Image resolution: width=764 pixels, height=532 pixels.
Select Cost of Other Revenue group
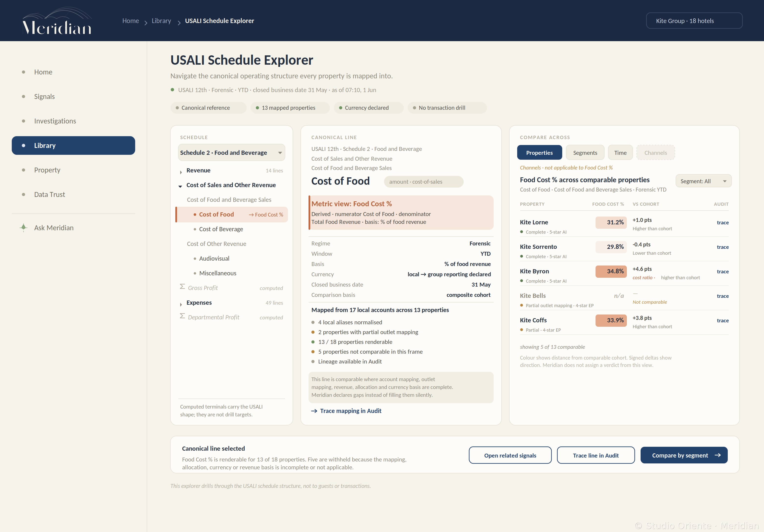(x=216, y=244)
